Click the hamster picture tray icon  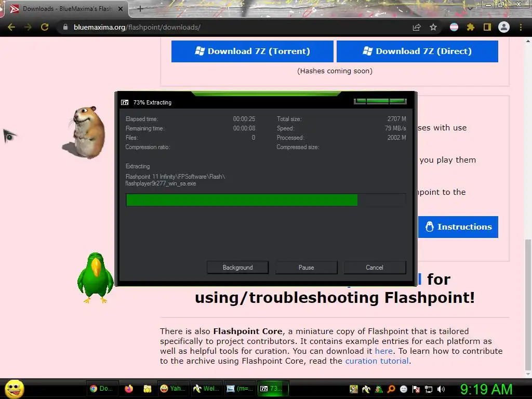point(353,389)
